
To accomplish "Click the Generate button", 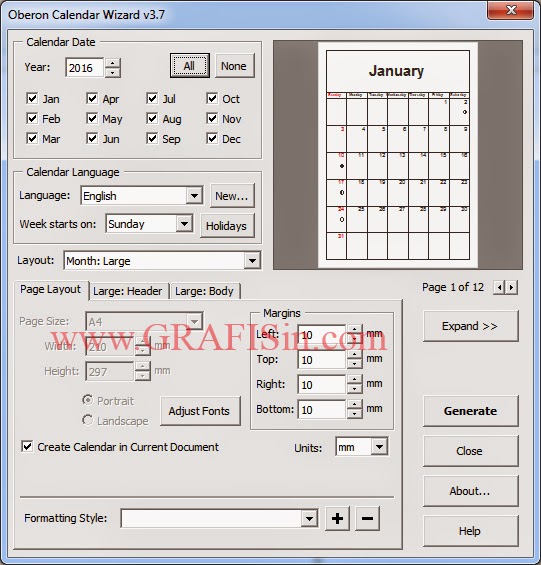I will (x=470, y=411).
